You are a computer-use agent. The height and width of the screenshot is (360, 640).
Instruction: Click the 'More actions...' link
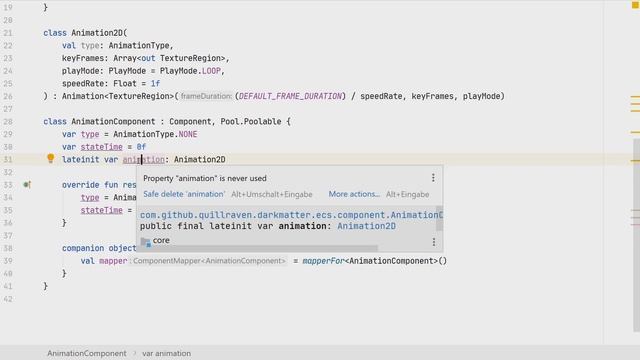pos(354,194)
